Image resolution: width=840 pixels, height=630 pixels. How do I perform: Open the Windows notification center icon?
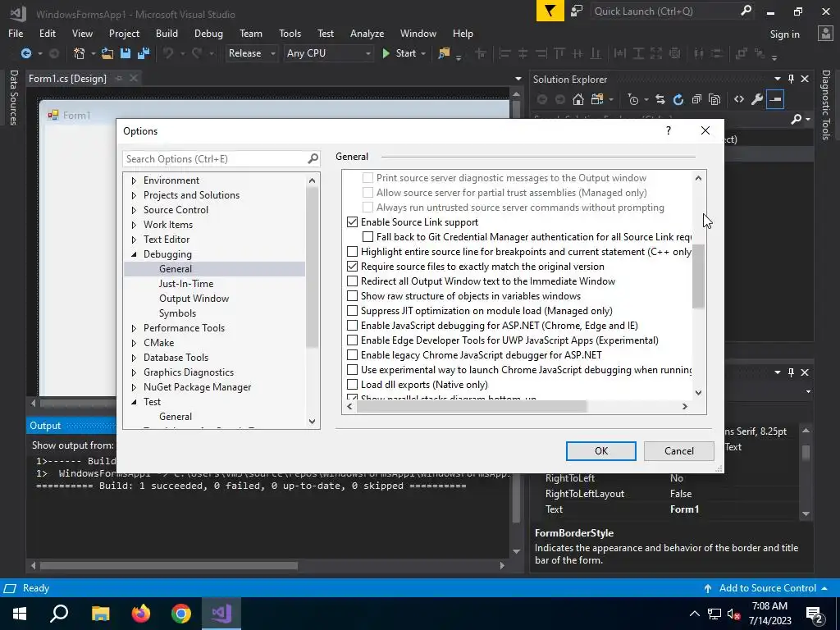pos(815,614)
